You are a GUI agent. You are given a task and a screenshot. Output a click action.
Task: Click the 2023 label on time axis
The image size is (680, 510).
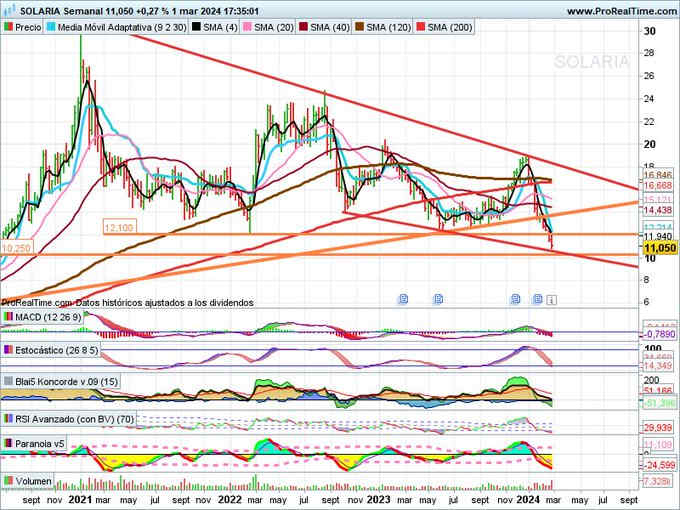click(379, 500)
